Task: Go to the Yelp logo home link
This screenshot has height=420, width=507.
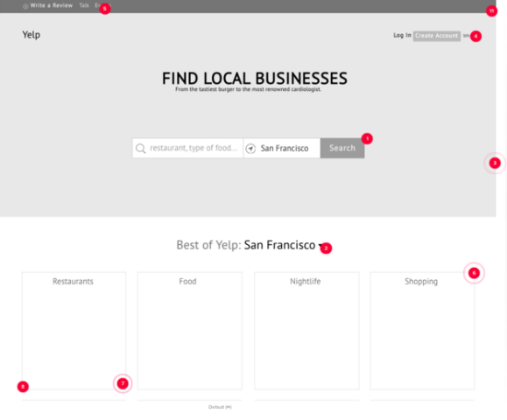Action: click(32, 35)
